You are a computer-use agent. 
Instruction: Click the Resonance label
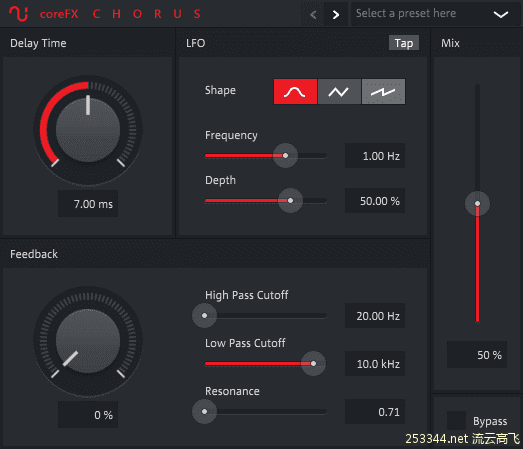pyautogui.click(x=232, y=391)
